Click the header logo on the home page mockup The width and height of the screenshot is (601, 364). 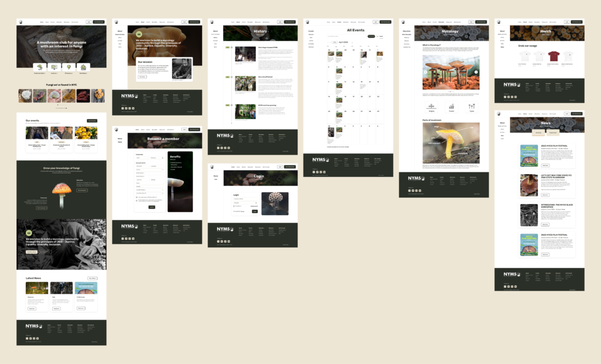point(21,22)
